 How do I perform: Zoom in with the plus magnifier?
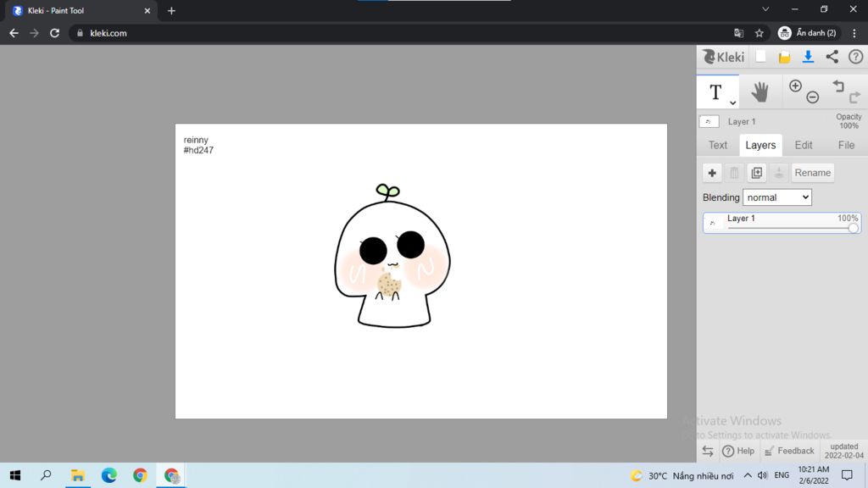pos(795,86)
